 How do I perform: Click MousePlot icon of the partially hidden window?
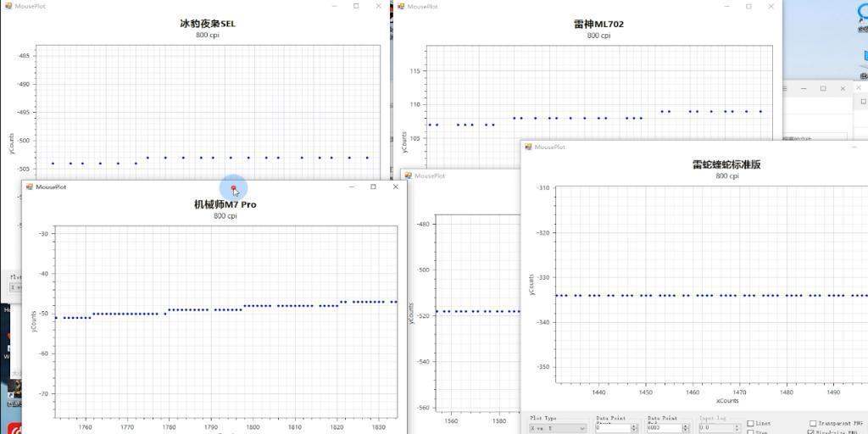click(x=408, y=175)
